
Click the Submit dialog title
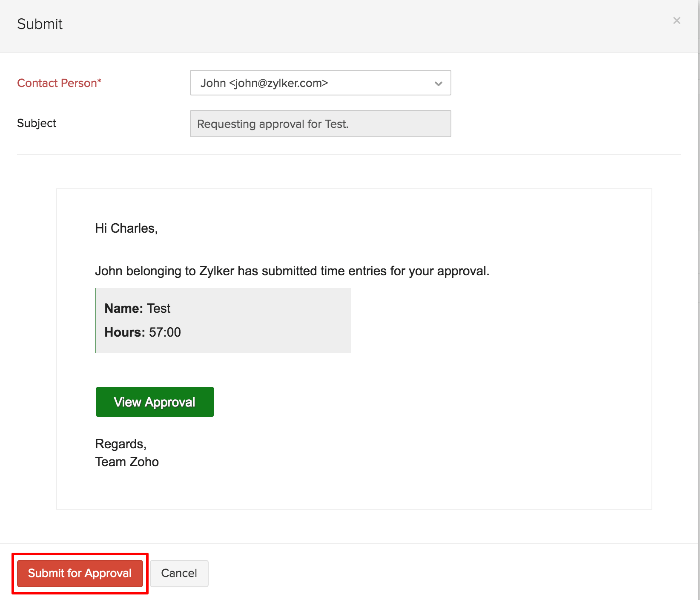coord(40,24)
